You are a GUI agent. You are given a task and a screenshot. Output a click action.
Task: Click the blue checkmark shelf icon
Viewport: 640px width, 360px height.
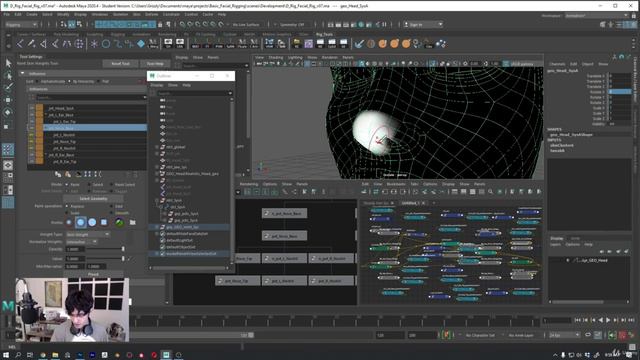click(x=359, y=43)
